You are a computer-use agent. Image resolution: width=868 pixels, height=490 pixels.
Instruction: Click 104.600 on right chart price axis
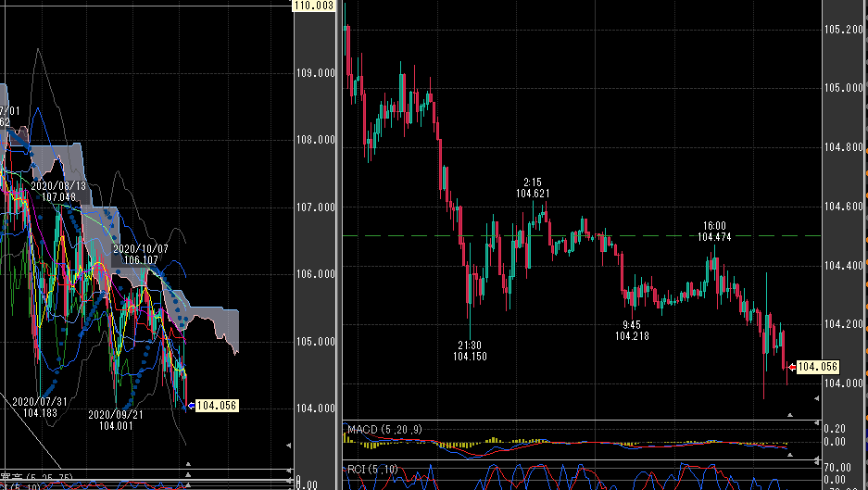(x=844, y=207)
